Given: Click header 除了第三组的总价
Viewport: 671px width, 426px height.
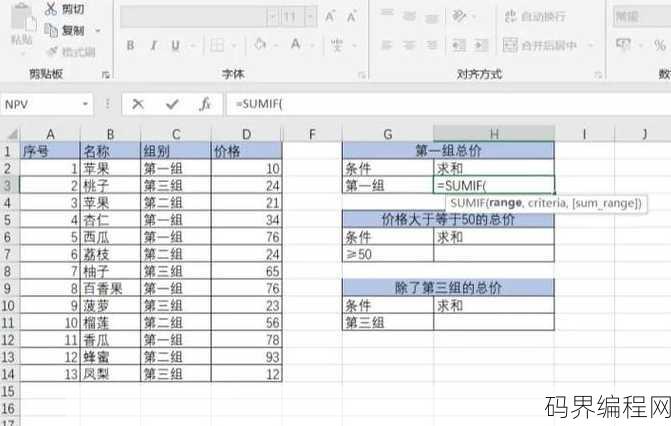Looking at the screenshot, I should [x=448, y=288].
